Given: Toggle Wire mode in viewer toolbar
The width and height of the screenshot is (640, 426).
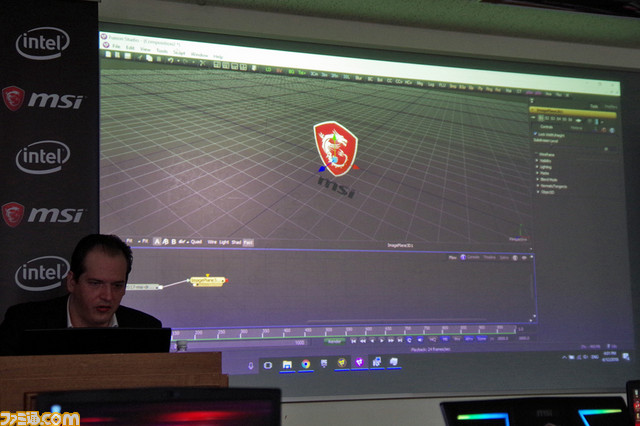Looking at the screenshot, I should pos(212,242).
